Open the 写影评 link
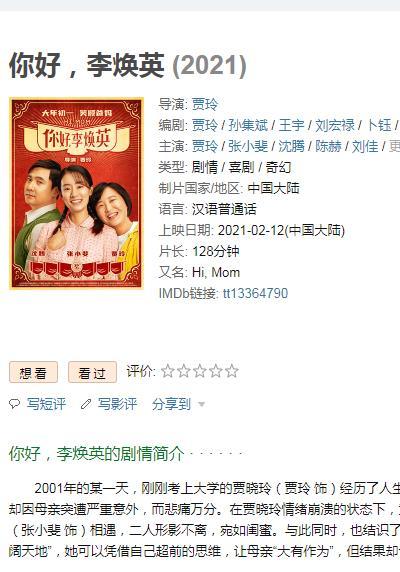400x572 pixels. [117, 404]
